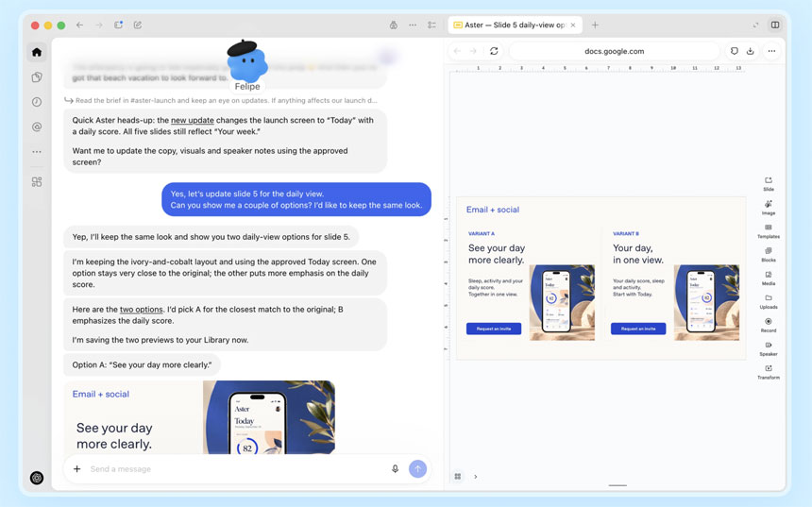
Task: Click 'Your day, in one view.' slide headline
Action: click(638, 254)
